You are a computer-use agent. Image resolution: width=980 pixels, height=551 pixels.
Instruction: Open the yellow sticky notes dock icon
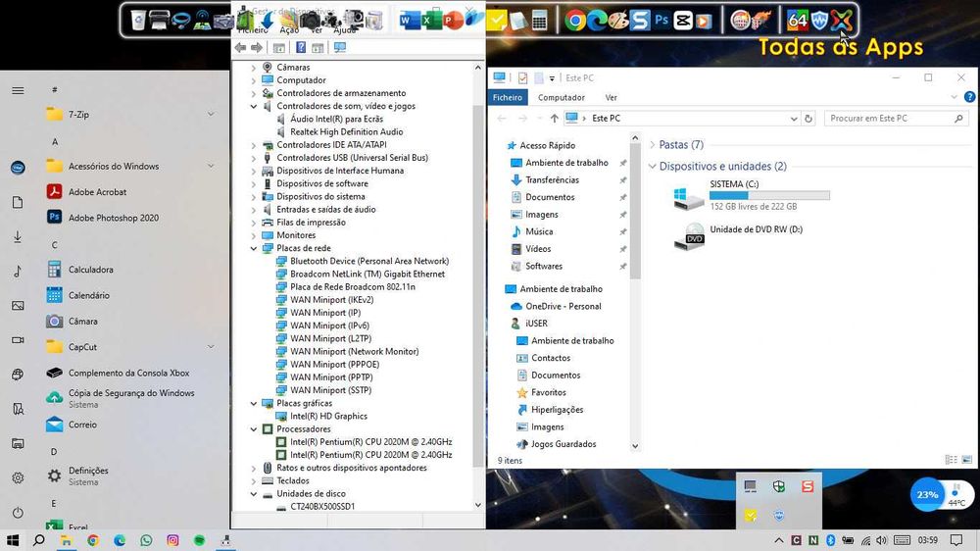click(x=496, y=21)
